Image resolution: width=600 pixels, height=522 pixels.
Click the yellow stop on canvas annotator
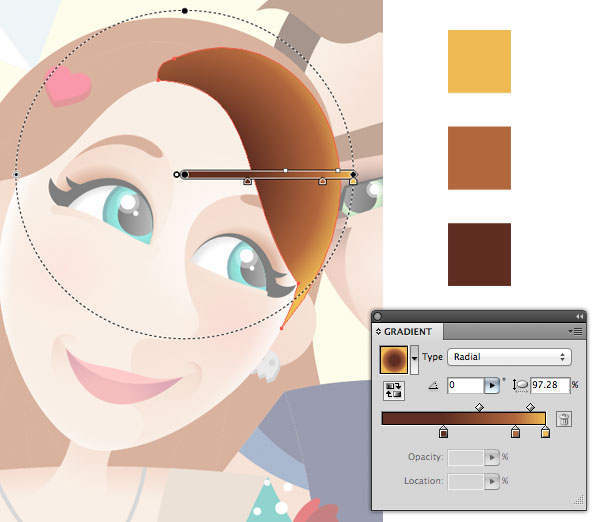coord(353,181)
